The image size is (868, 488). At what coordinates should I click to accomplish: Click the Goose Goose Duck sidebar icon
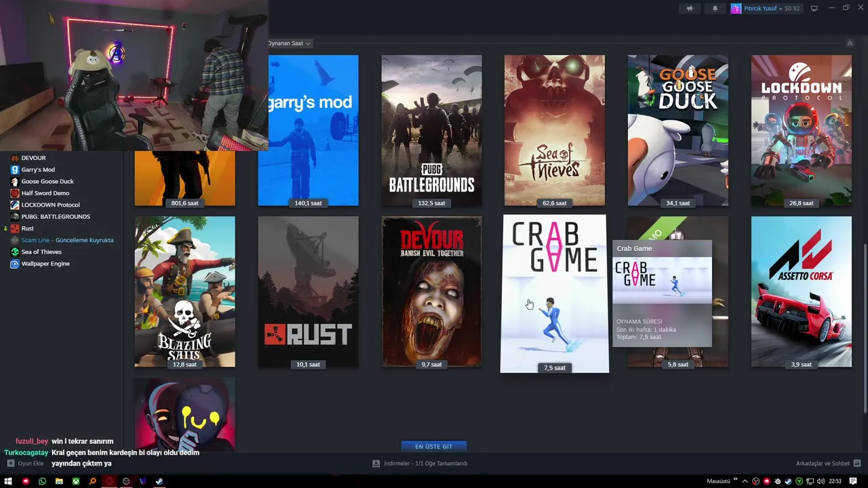tap(15, 182)
